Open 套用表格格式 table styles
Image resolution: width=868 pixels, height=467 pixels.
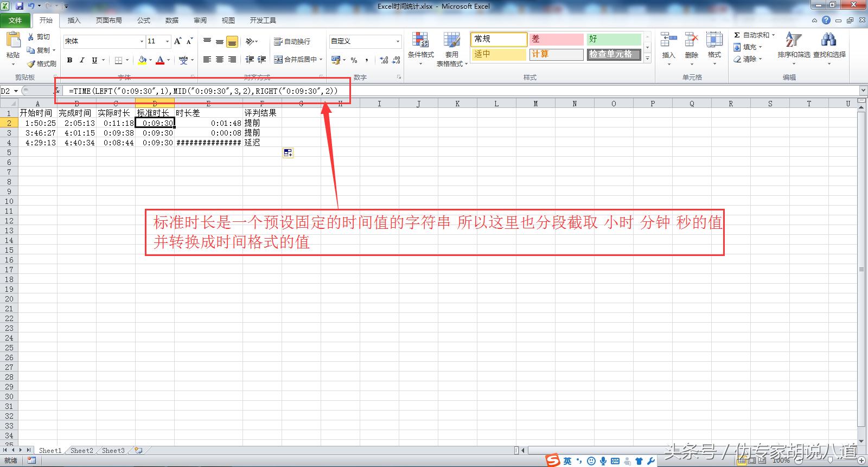pos(451,49)
